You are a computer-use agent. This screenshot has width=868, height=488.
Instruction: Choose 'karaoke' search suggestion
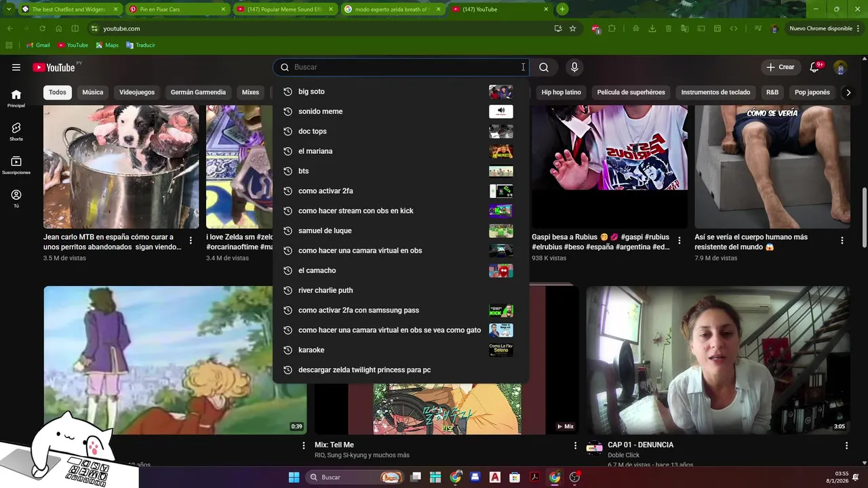(x=401, y=350)
